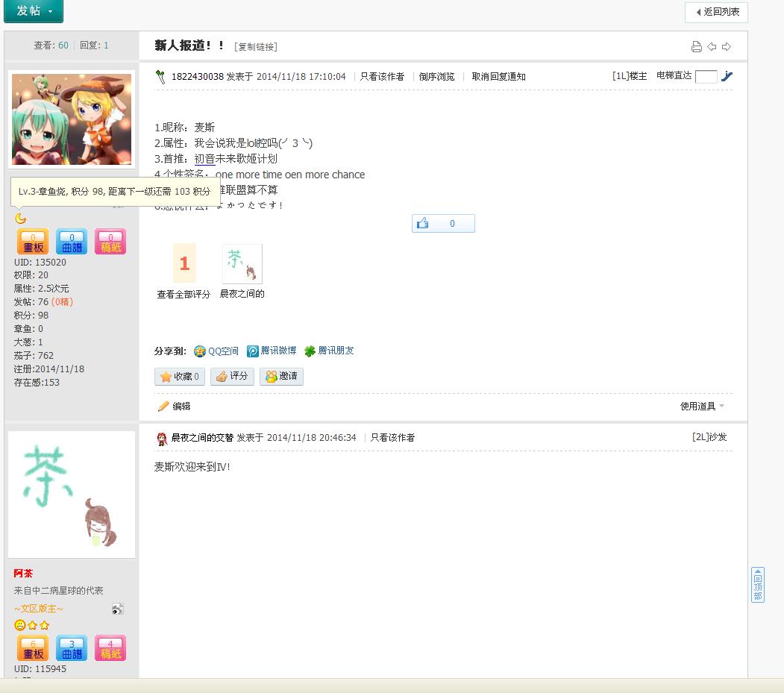
Task: Open author name 1822430038 in first post
Action: (198, 77)
